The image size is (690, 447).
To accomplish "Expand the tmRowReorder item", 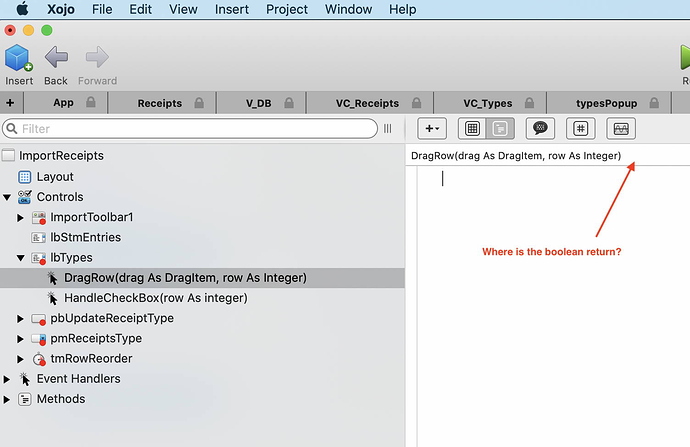I will click(x=20, y=359).
